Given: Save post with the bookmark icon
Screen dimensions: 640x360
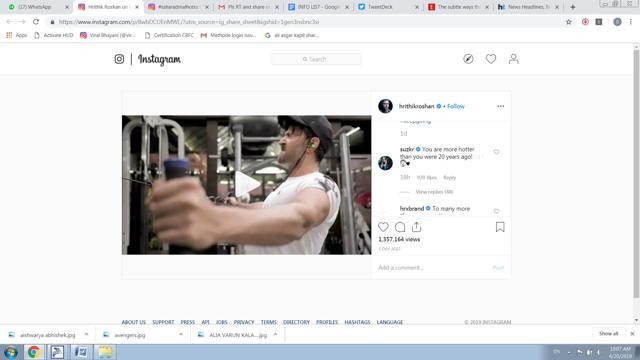Looking at the screenshot, I should pos(500,227).
